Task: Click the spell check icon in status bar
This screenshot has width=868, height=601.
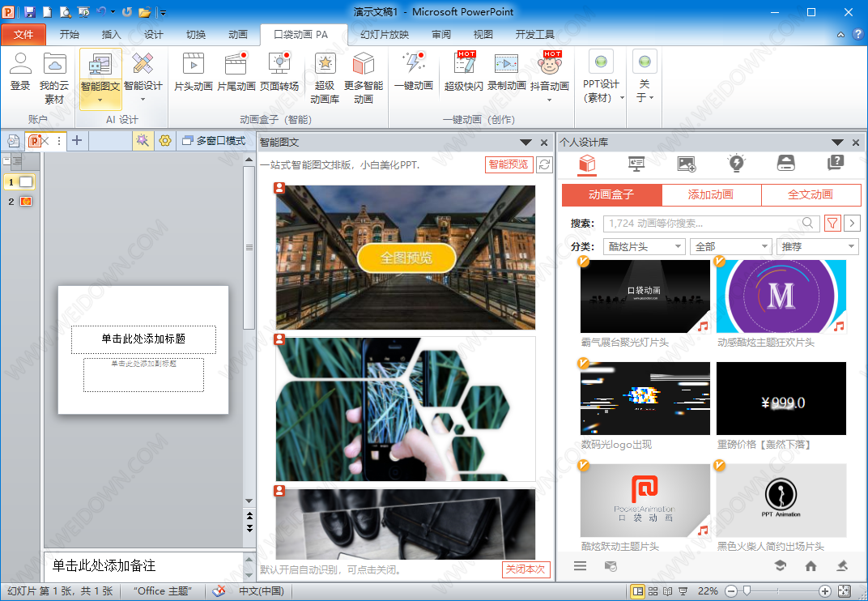Action: (x=219, y=591)
